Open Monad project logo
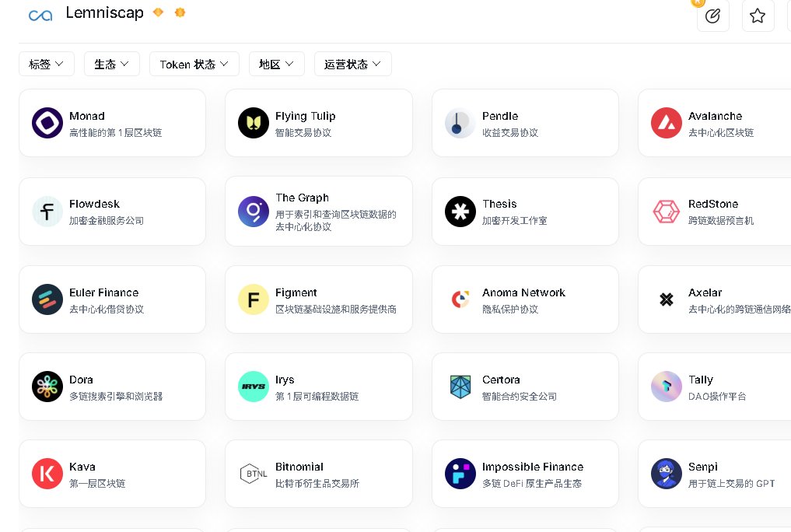Viewport: 791px width, 532px height. point(47,123)
